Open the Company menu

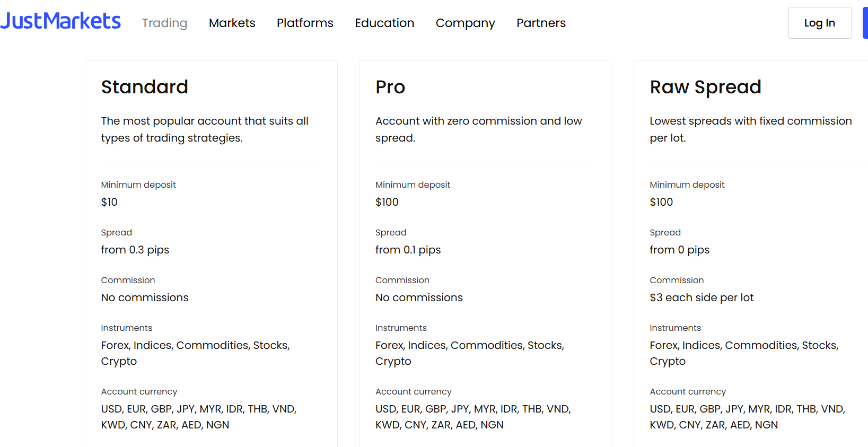[x=465, y=23]
